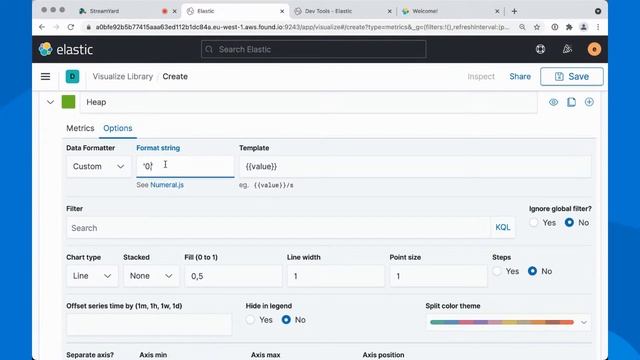Click the Save button

pos(571,76)
